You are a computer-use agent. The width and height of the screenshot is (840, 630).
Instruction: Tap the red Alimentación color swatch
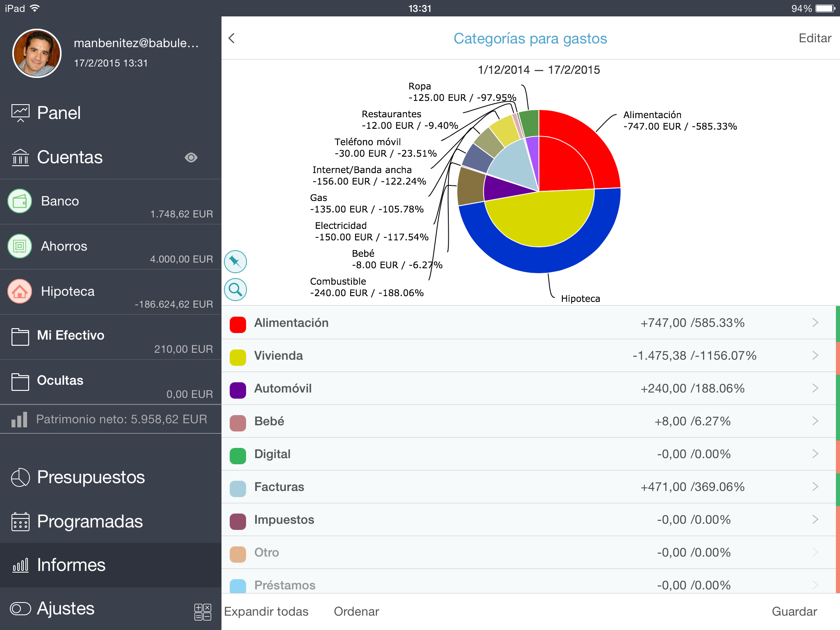click(238, 324)
